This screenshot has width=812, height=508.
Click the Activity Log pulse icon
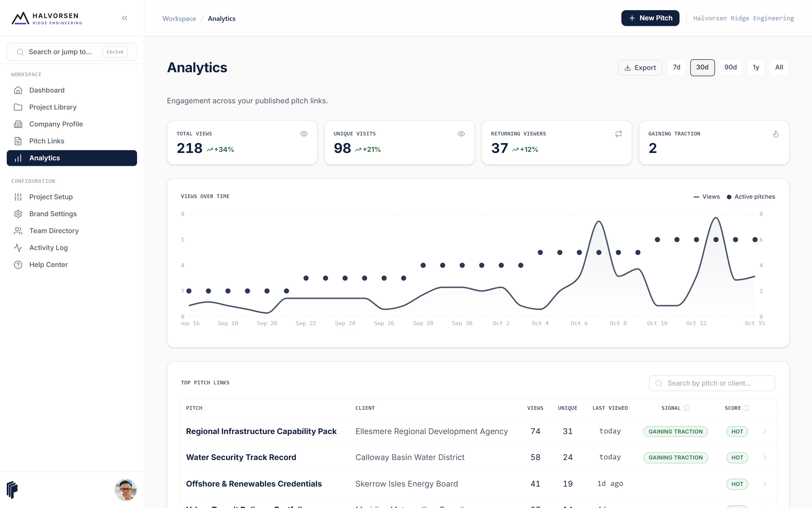coord(18,248)
